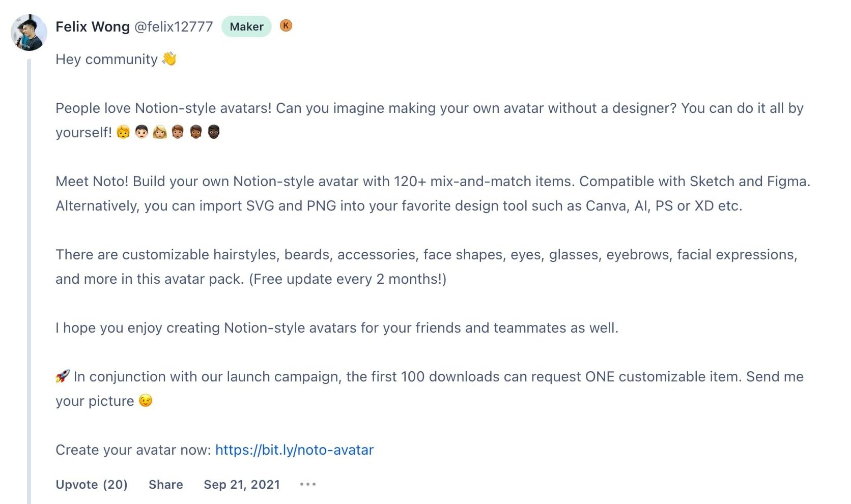Click the medium-light skin brown-haired emoji
851x504 pixels.
pos(178,132)
